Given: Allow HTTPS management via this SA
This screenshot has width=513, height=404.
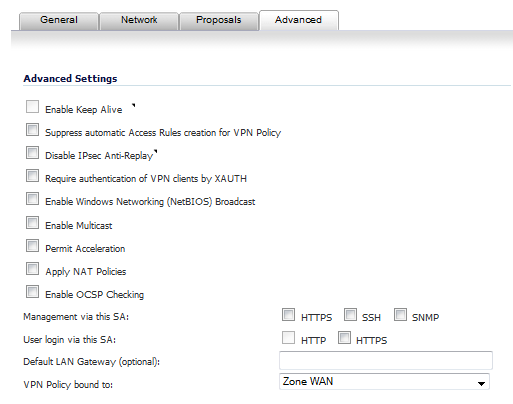Looking at the screenshot, I should [288, 315].
